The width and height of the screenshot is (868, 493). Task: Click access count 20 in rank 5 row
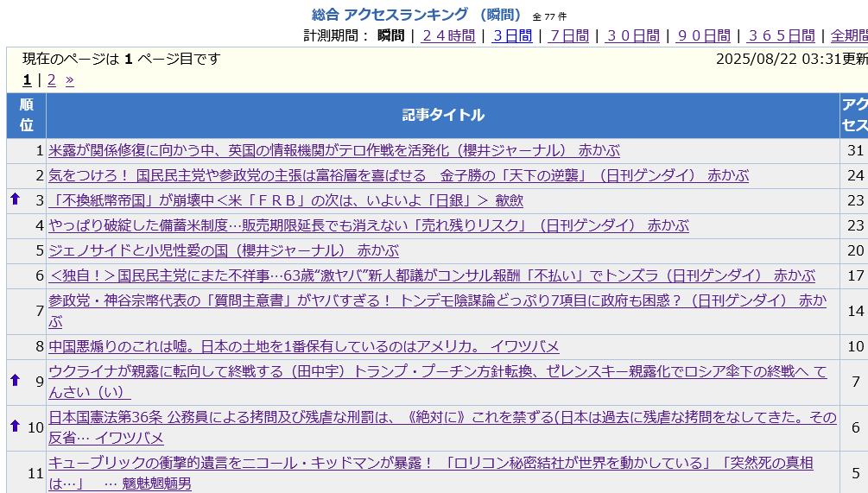855,250
